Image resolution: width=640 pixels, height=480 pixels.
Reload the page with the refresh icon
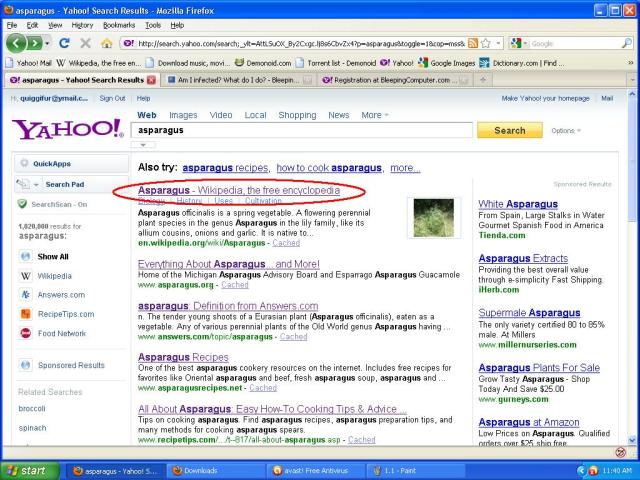pyautogui.click(x=64, y=43)
